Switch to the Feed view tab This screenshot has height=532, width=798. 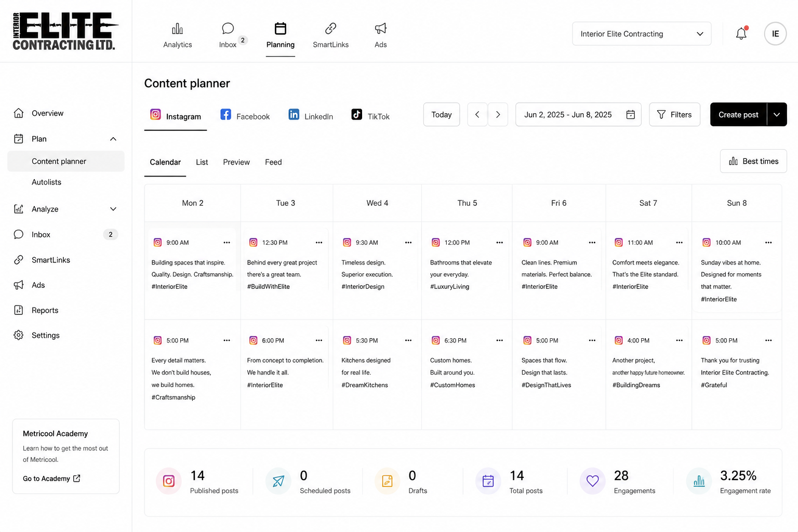coord(273,162)
